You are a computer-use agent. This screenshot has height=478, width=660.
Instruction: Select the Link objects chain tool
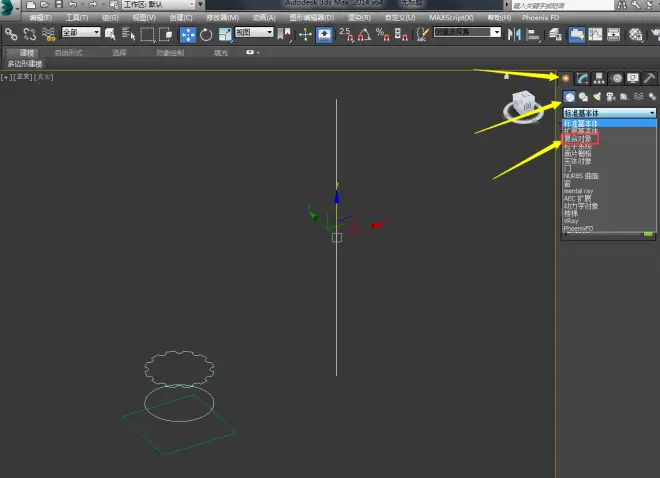(x=11, y=34)
